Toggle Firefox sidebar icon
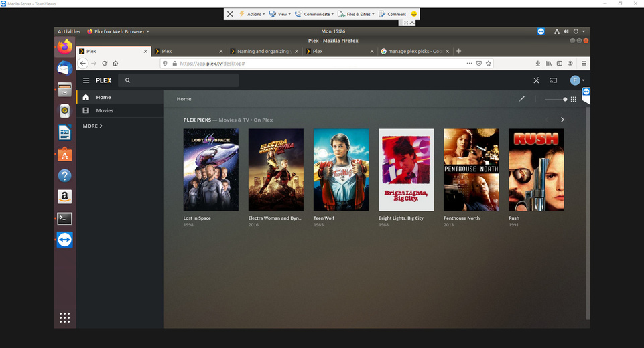Image resolution: width=644 pixels, height=348 pixels. pos(560,63)
